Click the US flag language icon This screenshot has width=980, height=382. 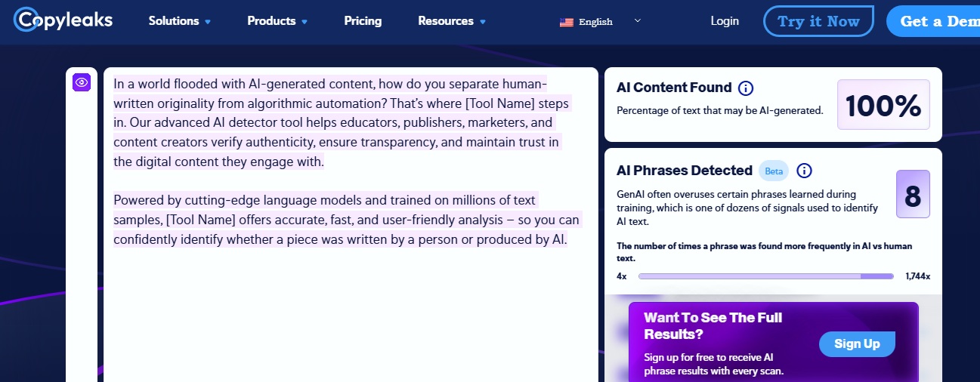pyautogui.click(x=567, y=22)
